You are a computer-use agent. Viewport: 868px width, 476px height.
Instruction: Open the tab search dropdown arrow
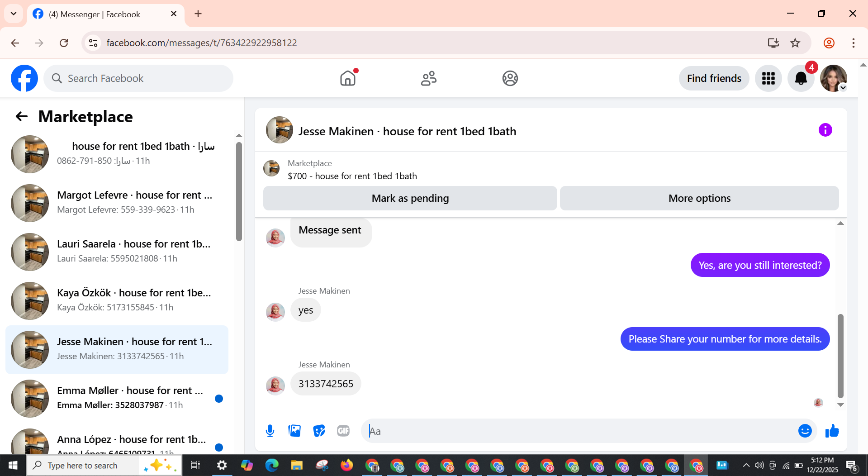pos(14,14)
